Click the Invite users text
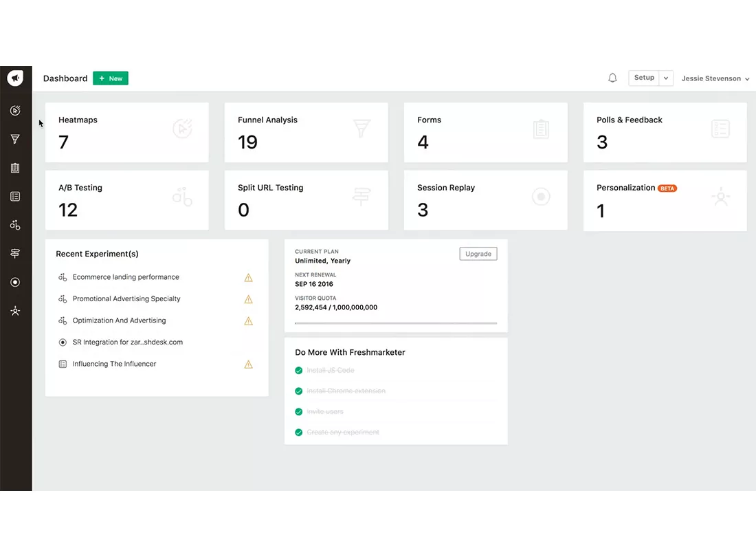This screenshot has width=756, height=557. [x=325, y=412]
